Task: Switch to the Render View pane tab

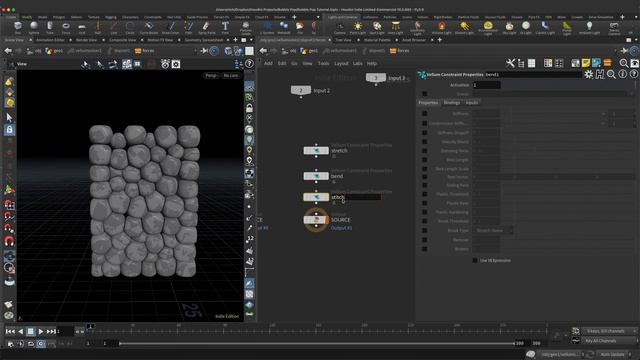Action: (86, 40)
